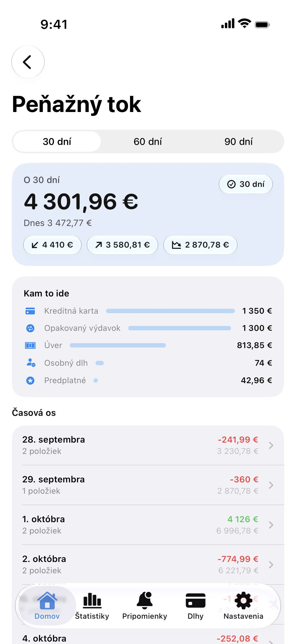Open Pripomienky bell tab
The width and height of the screenshot is (296, 644).
(145, 605)
